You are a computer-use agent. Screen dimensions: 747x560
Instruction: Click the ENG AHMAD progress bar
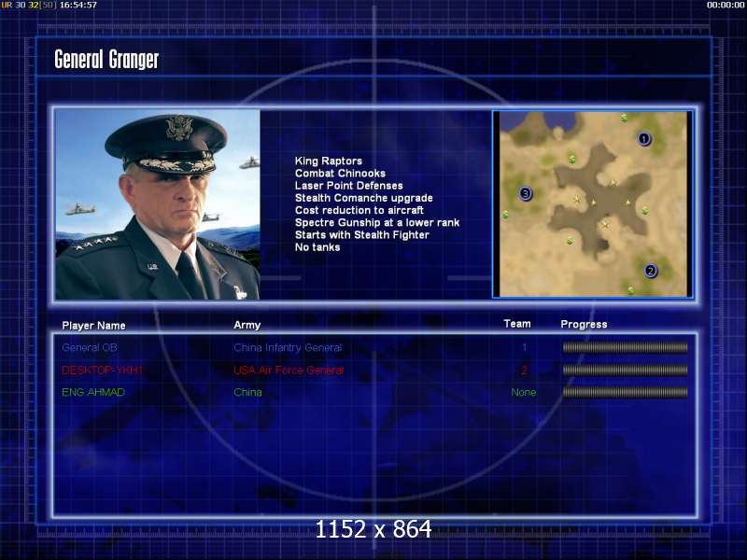pos(625,392)
